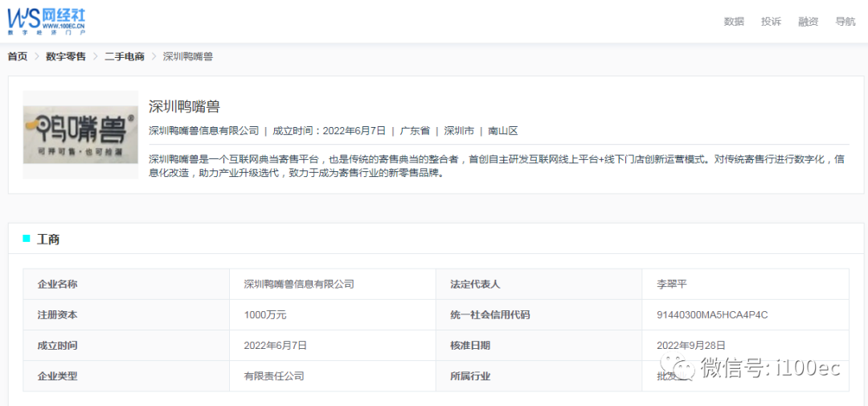Open the 数据 nav menu
The height and width of the screenshot is (406, 868).
(734, 22)
